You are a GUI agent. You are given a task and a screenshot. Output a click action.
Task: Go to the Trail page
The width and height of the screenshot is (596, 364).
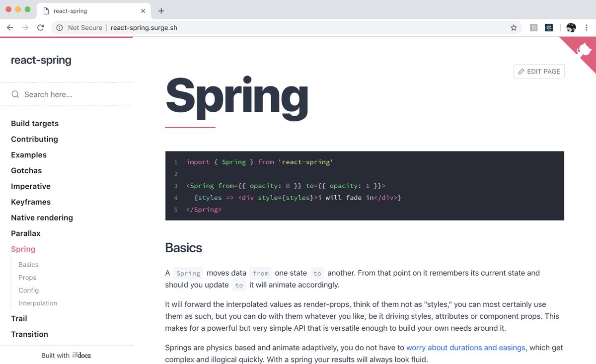19,319
